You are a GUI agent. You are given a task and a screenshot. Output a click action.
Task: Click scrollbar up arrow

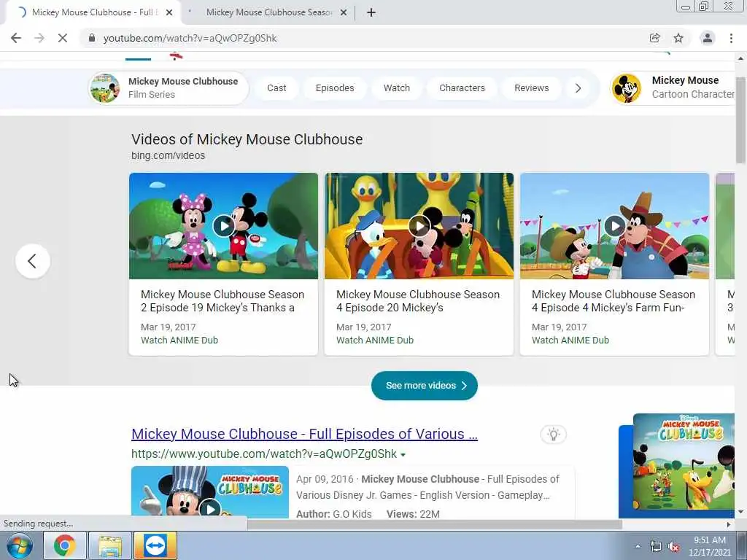pyautogui.click(x=741, y=58)
